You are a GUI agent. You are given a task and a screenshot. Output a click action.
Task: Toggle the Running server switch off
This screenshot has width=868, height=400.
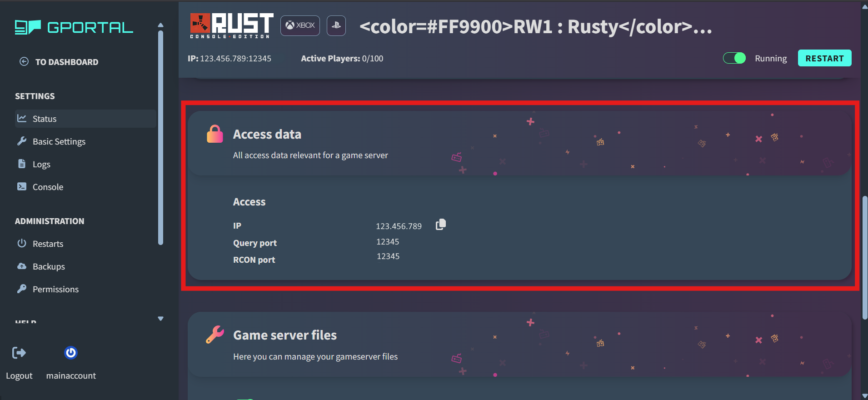click(734, 58)
